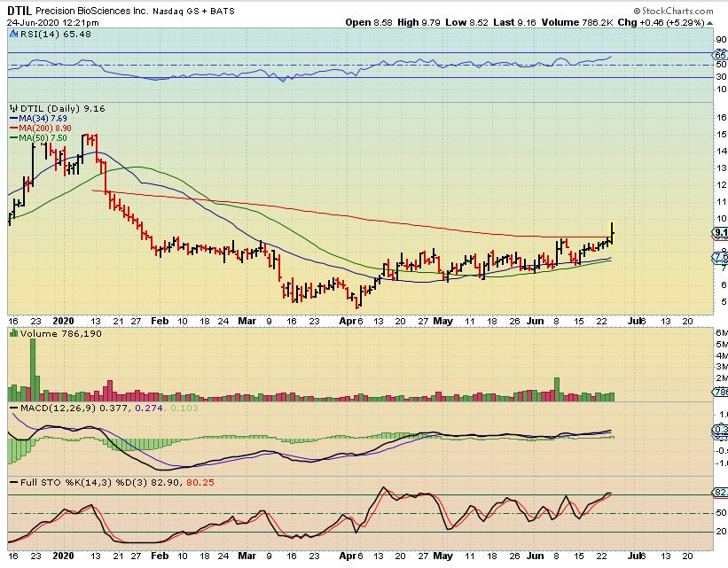The width and height of the screenshot is (728, 568).
Task: Click the Open 8.58 value
Action: (x=369, y=22)
